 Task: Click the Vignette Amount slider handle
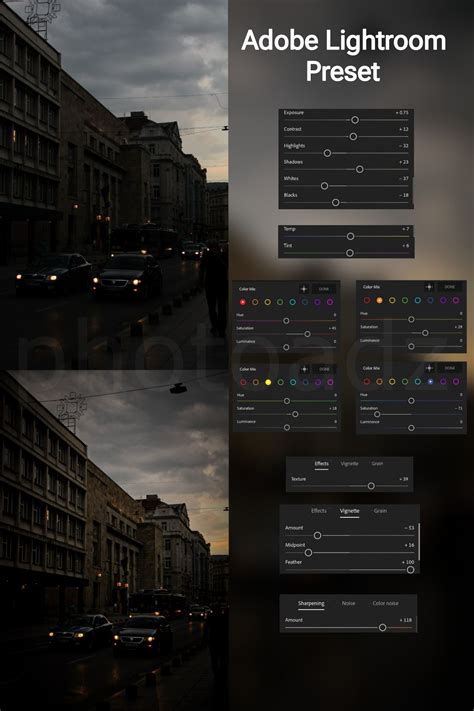coord(318,536)
